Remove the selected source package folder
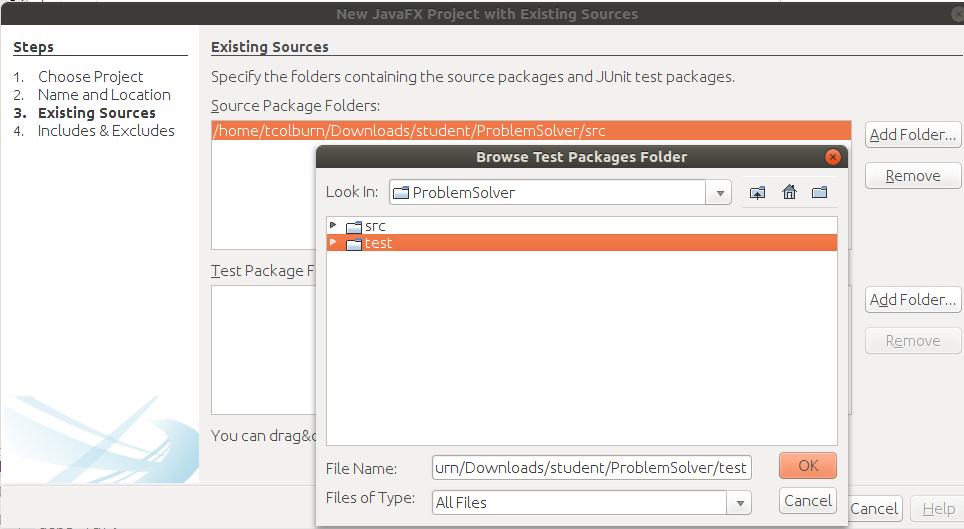The width and height of the screenshot is (964, 529). point(913,176)
